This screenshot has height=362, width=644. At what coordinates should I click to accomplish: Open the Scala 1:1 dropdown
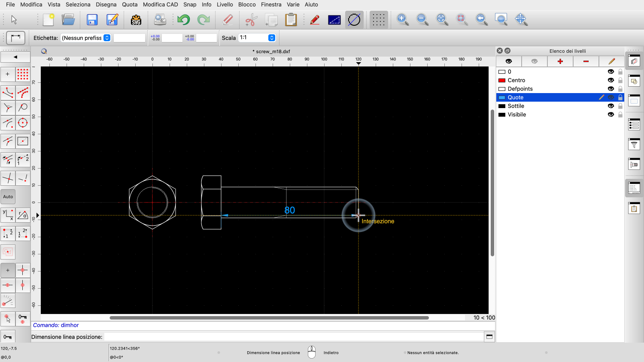(x=271, y=38)
